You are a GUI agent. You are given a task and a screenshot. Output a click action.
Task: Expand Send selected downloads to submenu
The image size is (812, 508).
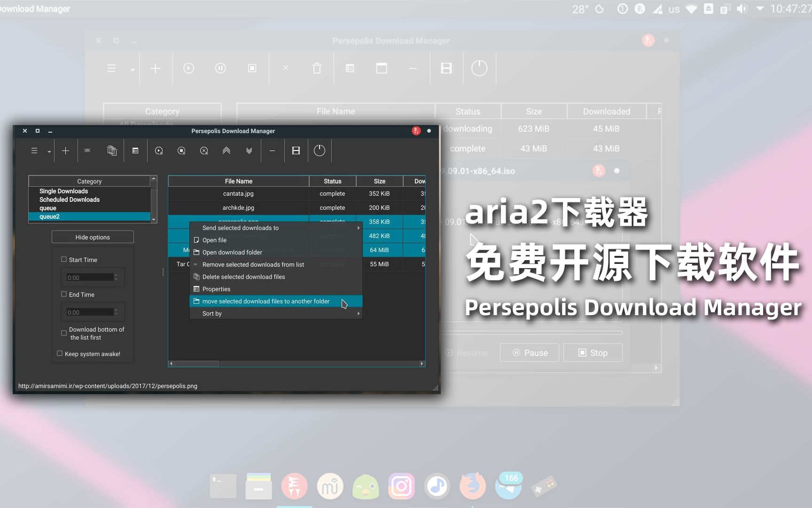(x=276, y=228)
